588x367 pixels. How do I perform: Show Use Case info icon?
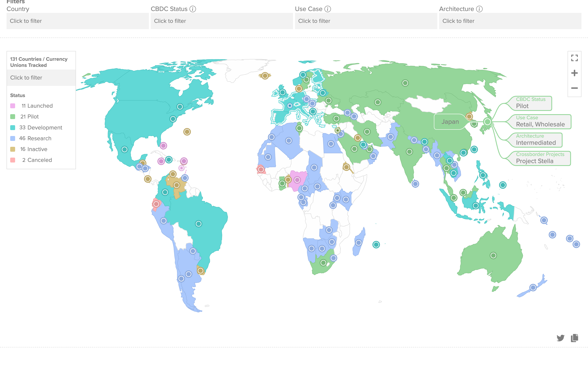pos(327,9)
